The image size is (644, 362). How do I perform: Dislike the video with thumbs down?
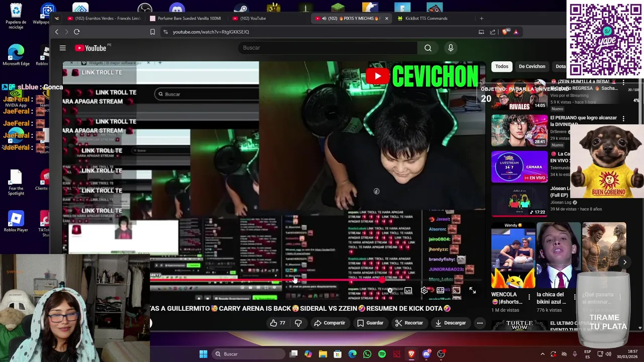(x=298, y=323)
